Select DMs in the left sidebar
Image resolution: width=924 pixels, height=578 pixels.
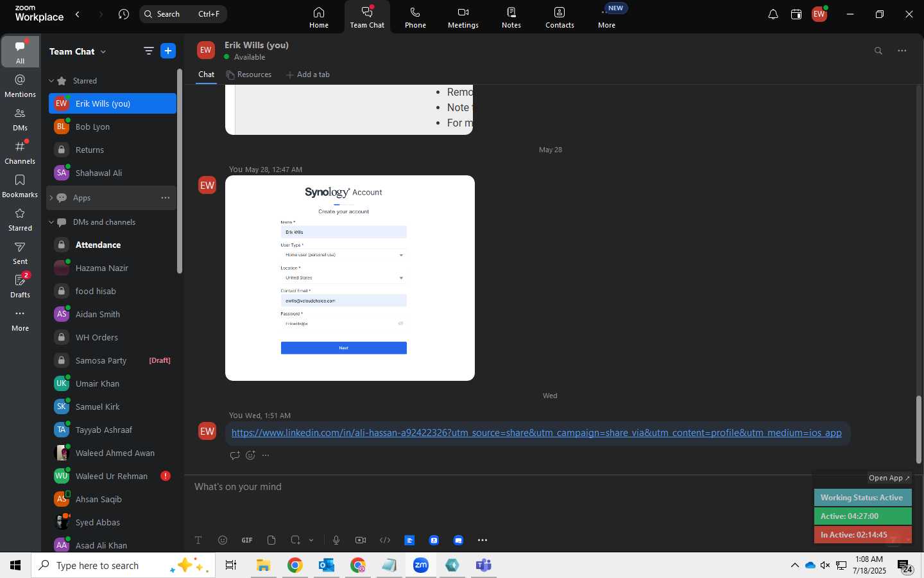point(20,119)
